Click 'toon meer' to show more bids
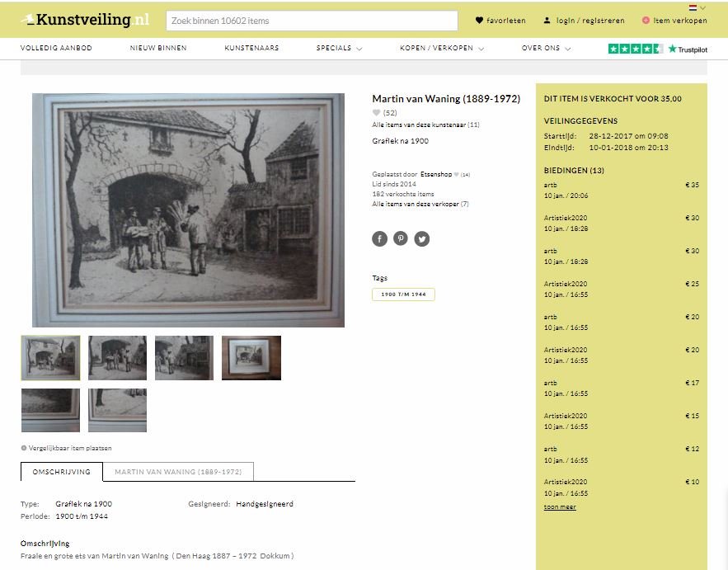Image resolution: width=728 pixels, height=570 pixels. tap(560, 506)
